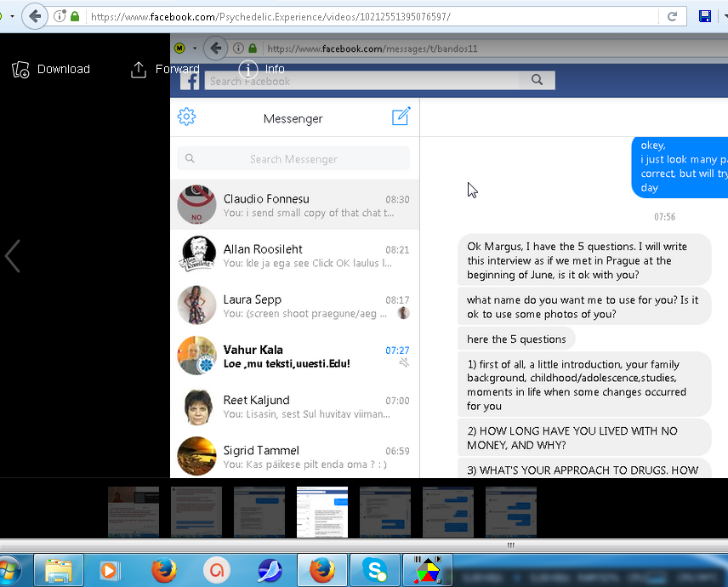
Task: Select the seventh filmstrip thumbnail
Action: [x=511, y=512]
